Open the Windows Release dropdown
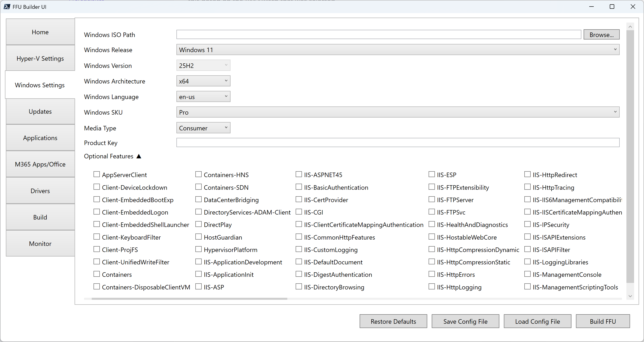This screenshot has width=644, height=342. point(397,50)
